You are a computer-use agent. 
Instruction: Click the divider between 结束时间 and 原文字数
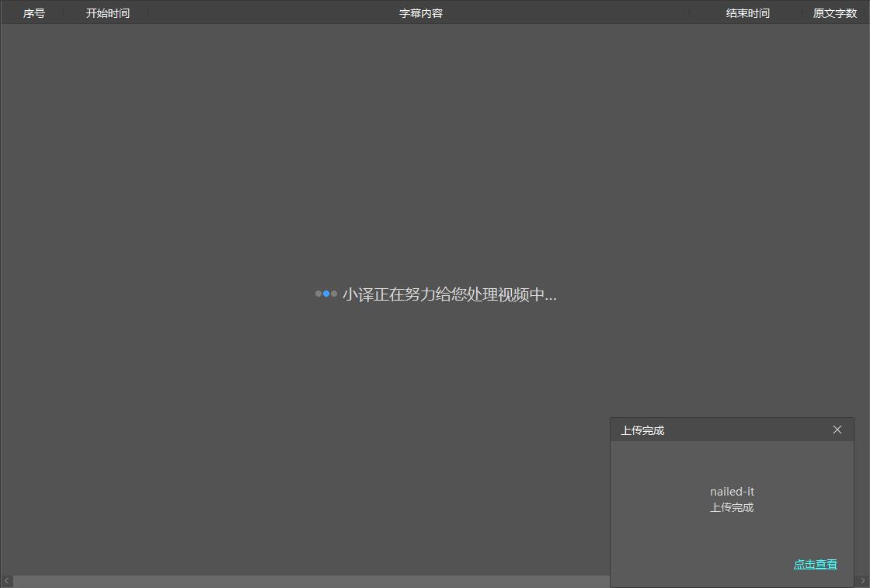802,13
